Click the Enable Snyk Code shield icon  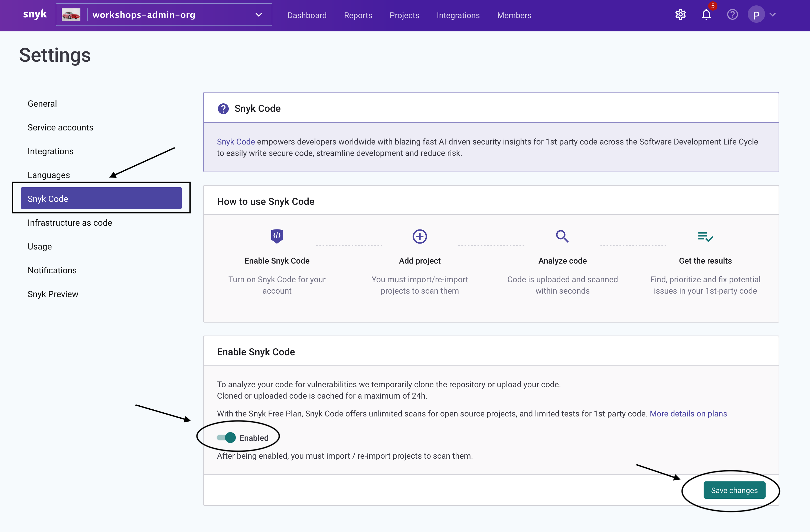pyautogui.click(x=277, y=236)
